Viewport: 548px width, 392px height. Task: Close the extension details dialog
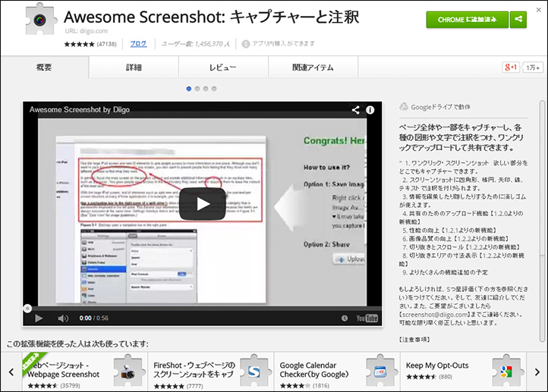(539, 10)
